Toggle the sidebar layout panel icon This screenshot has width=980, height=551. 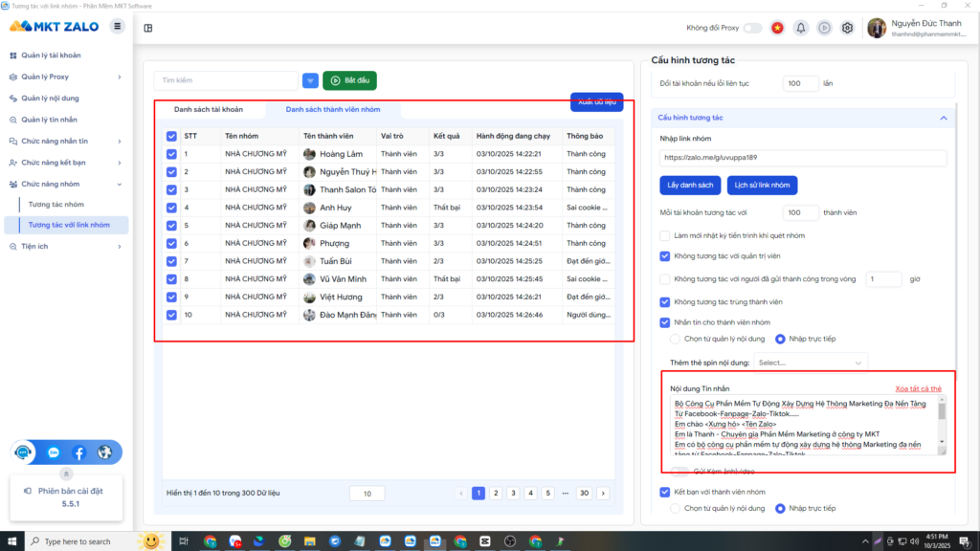click(148, 28)
